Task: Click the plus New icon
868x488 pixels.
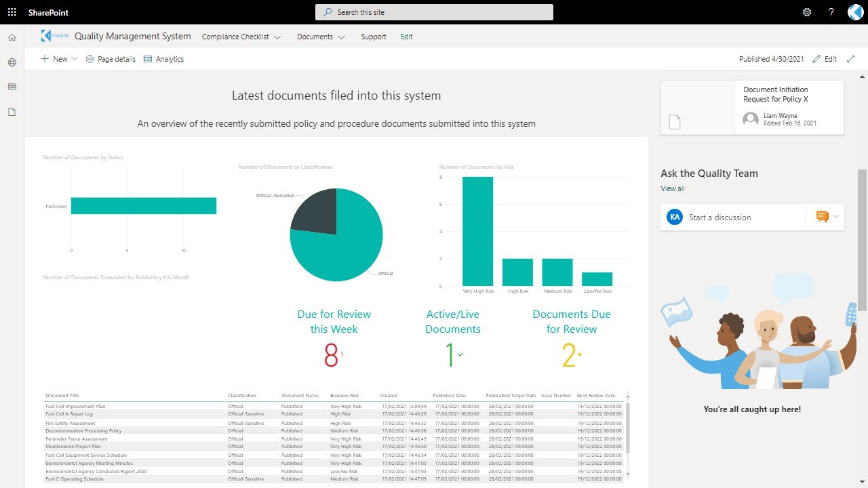Action: pyautogui.click(x=45, y=59)
